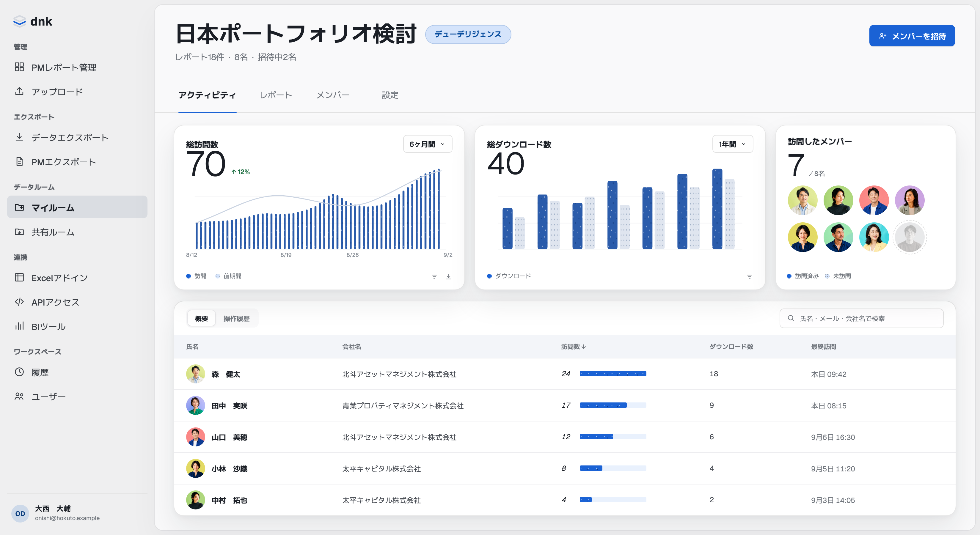Expand the 6ヶ月間 period dropdown
The height and width of the screenshot is (535, 980).
point(428,144)
